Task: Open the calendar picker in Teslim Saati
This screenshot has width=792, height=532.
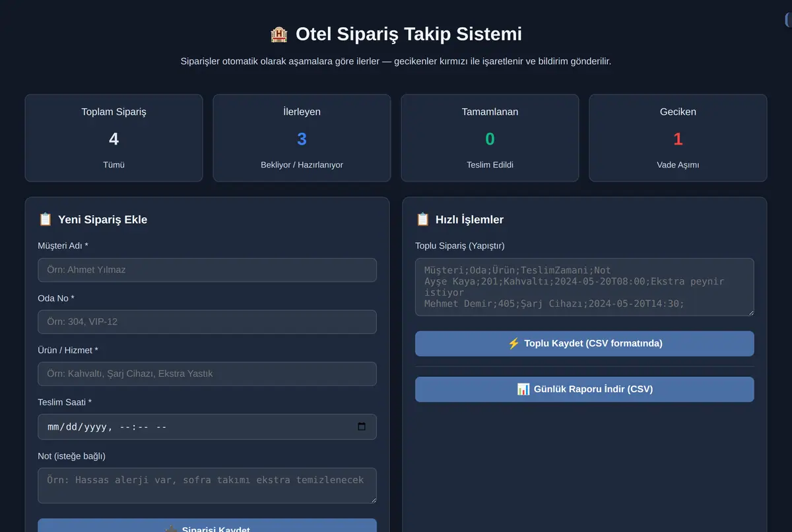Action: (x=362, y=426)
